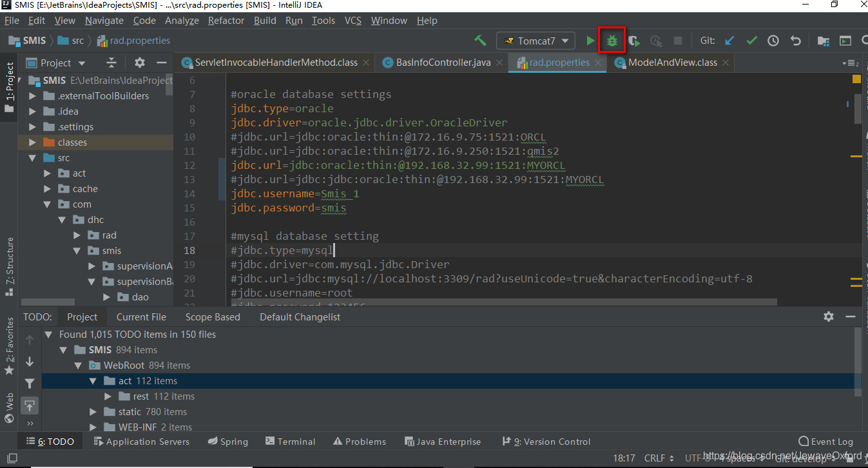Open the Problems tool window
Image resolution: width=868 pixels, height=468 pixels.
tap(360, 442)
